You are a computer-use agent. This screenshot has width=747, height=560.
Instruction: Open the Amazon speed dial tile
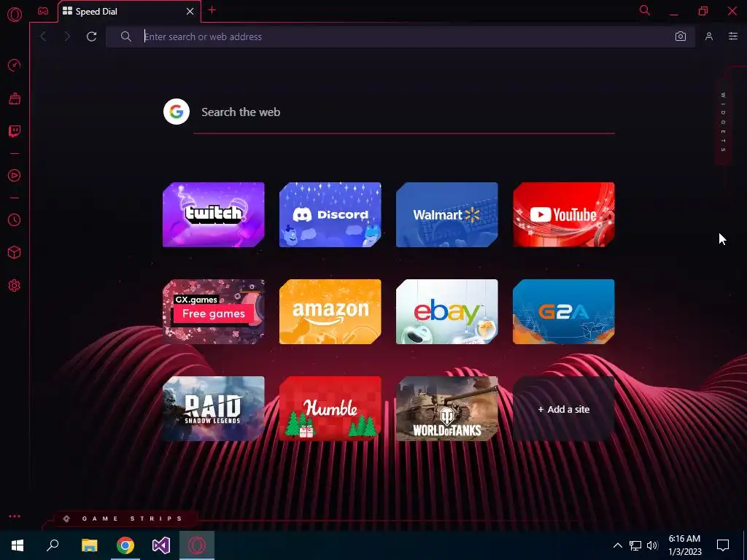click(330, 312)
